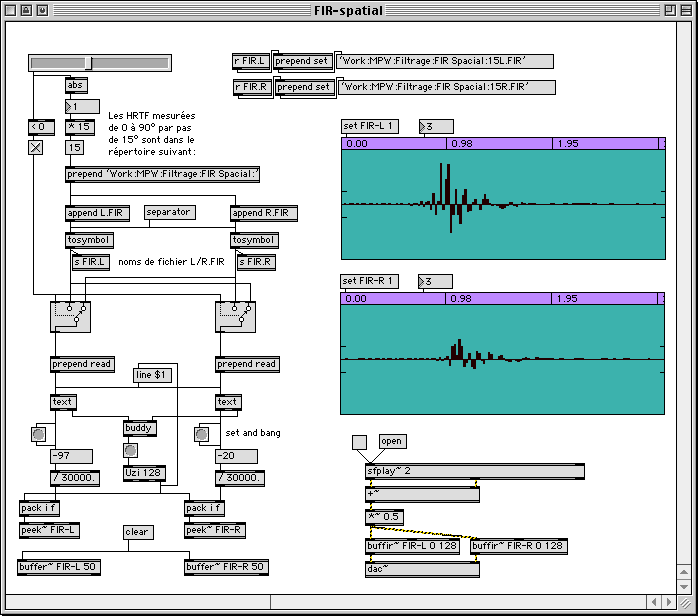Screen dimensions: 698x616
Task: Click the 'set FIR-L 1' message
Action: click(370, 126)
